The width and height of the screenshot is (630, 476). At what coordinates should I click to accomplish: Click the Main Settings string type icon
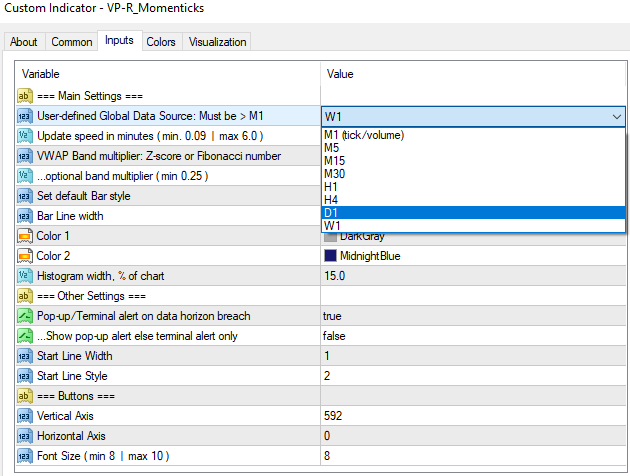[x=26, y=96]
